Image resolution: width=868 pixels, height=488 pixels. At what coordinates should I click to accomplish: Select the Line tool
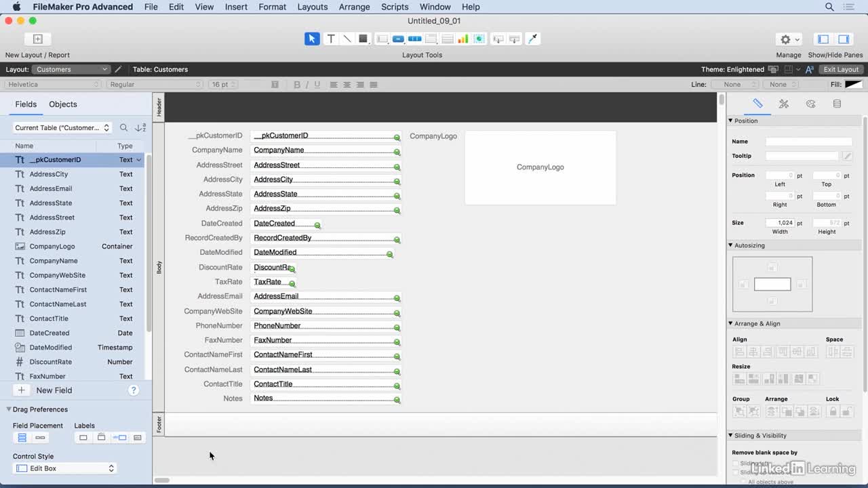[x=347, y=39]
